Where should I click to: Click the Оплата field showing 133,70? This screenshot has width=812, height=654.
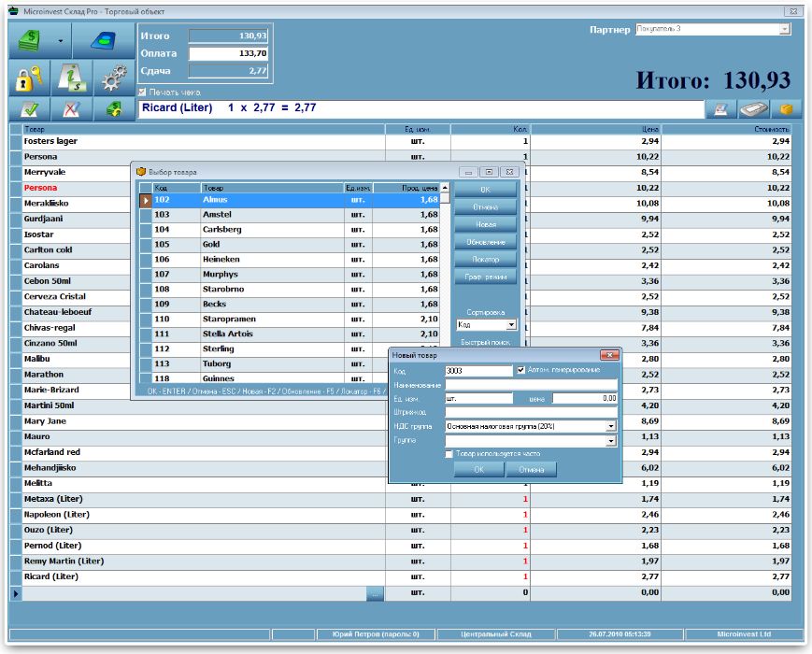point(228,53)
